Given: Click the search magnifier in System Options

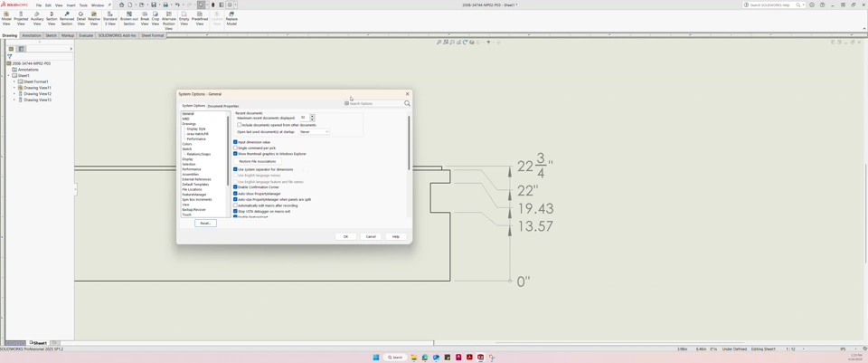Looking at the screenshot, I should [x=407, y=103].
